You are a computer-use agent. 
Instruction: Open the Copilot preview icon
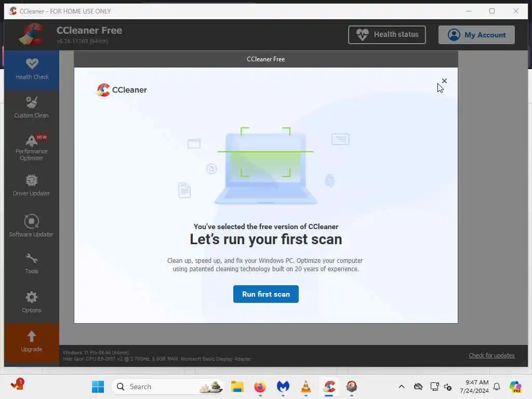pyautogui.click(x=515, y=387)
